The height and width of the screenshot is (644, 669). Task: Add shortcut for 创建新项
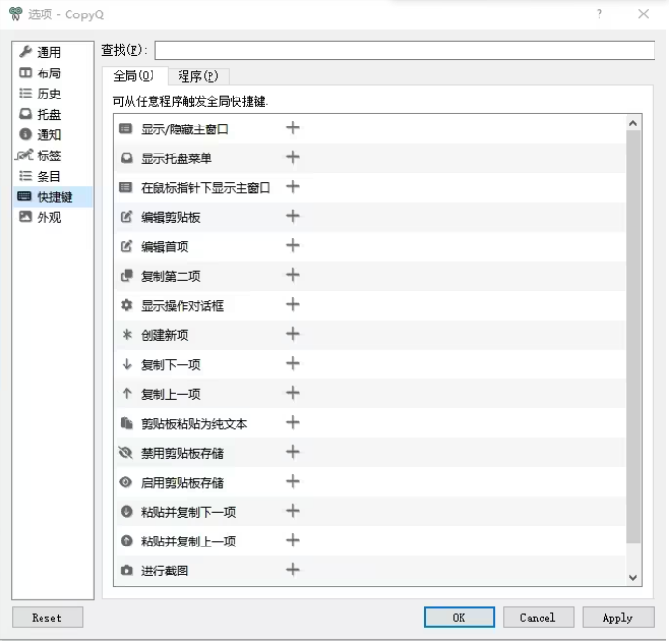coord(293,334)
